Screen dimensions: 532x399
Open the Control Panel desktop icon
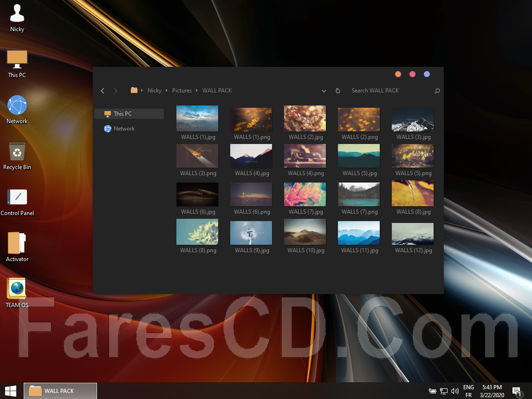tap(17, 202)
